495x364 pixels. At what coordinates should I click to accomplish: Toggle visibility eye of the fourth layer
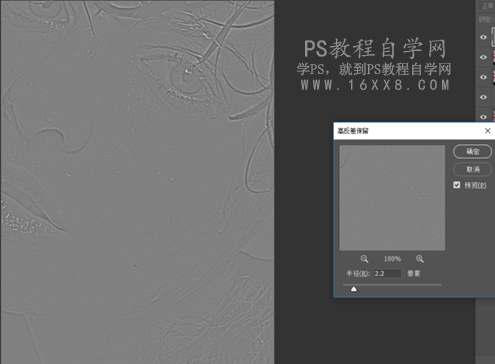point(483,97)
